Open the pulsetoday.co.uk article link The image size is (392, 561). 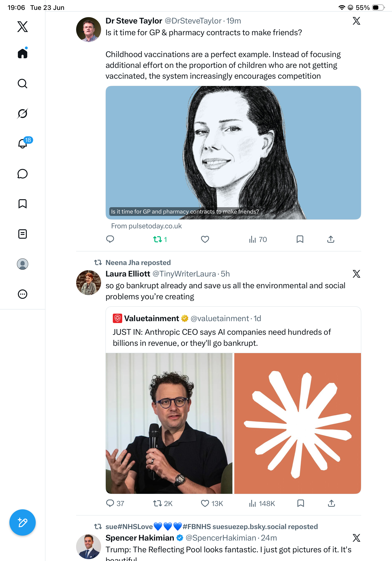coord(233,152)
